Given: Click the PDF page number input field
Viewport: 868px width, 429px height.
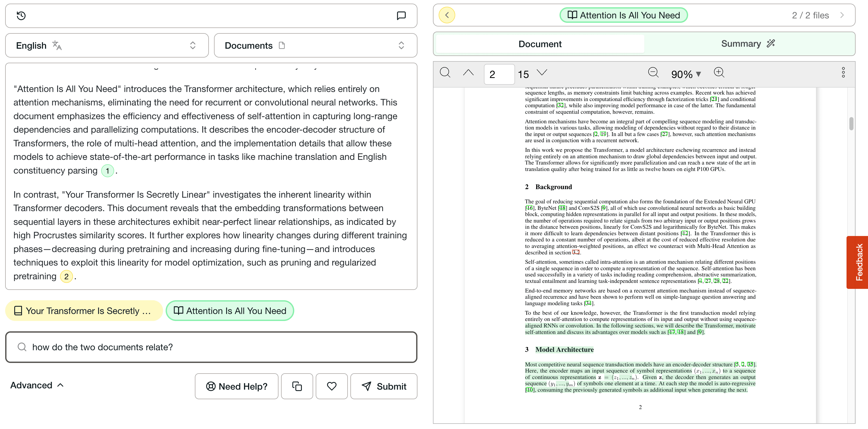Looking at the screenshot, I should tap(499, 74).
